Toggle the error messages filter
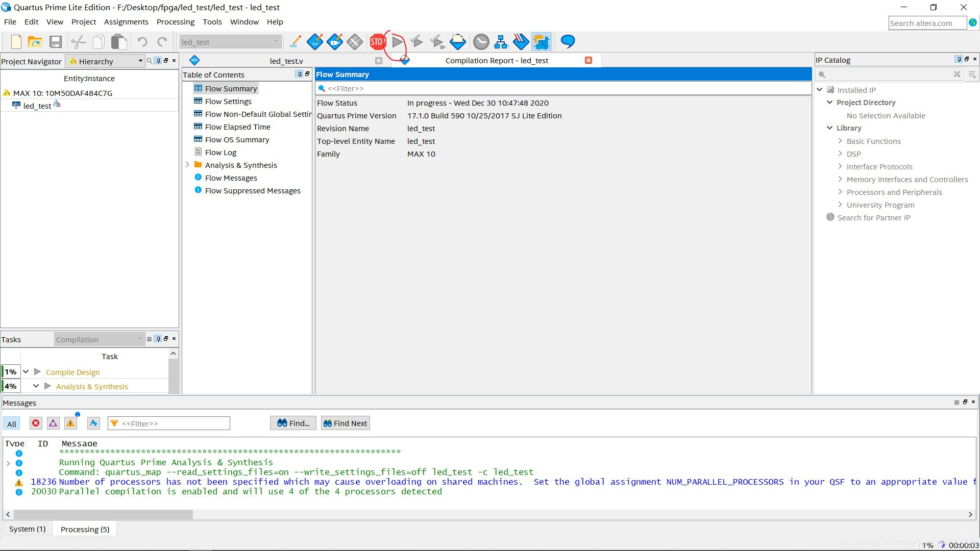Screen dimensions: 980x551 pyautogui.click(x=36, y=423)
